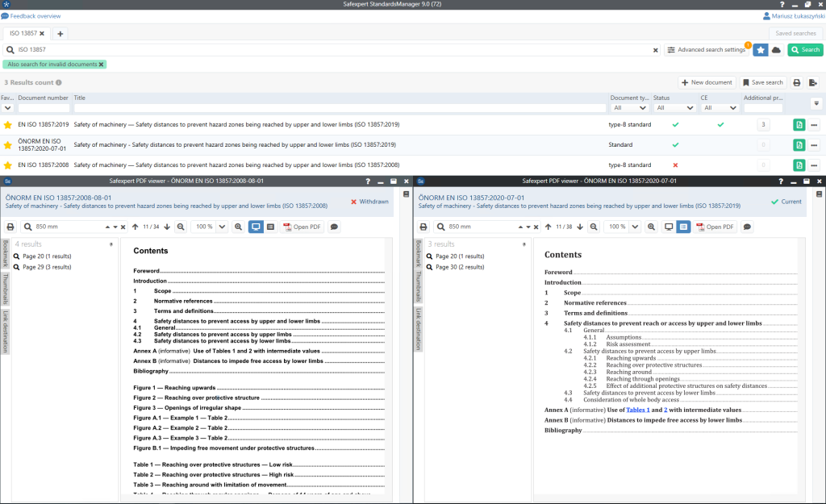
Task: Clear the ISO 13857 main search field
Action: (655, 51)
